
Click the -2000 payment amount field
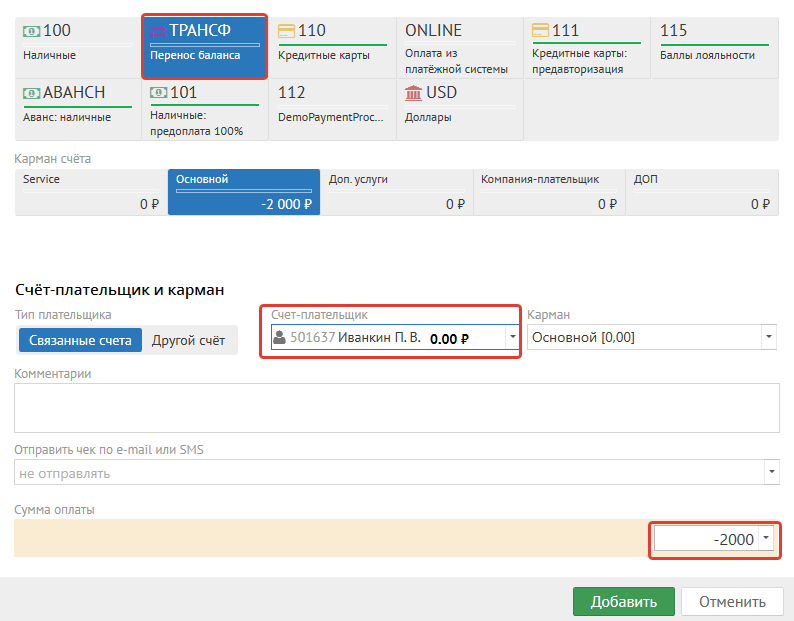(x=706, y=539)
